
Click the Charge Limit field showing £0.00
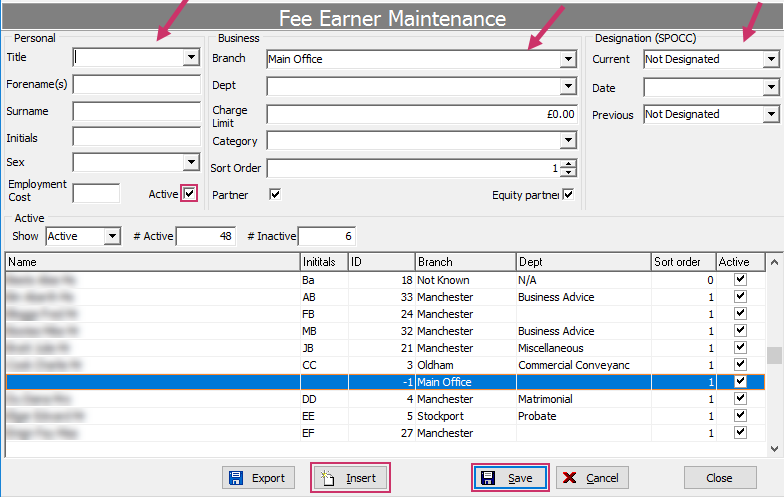pos(422,114)
